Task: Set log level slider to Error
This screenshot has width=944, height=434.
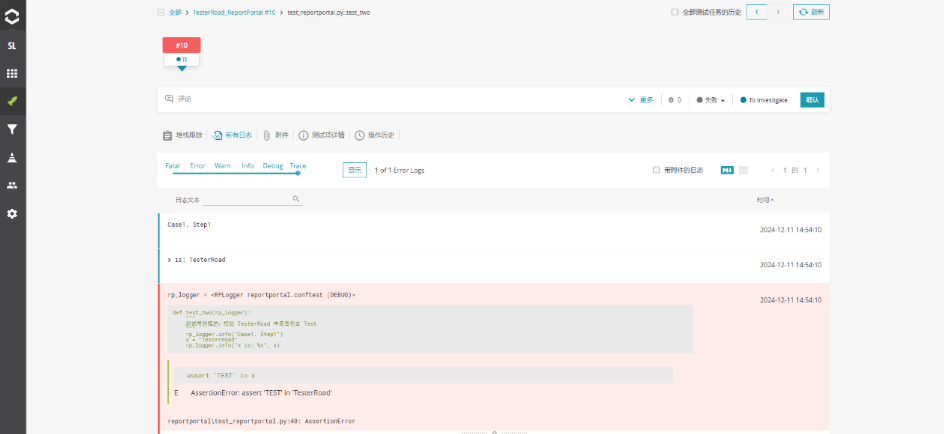Action: 197,166
